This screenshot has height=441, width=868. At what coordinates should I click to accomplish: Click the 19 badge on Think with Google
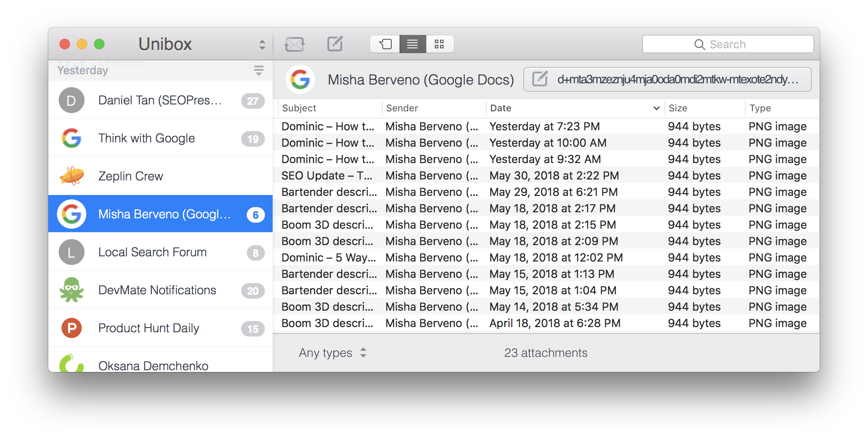(x=253, y=139)
